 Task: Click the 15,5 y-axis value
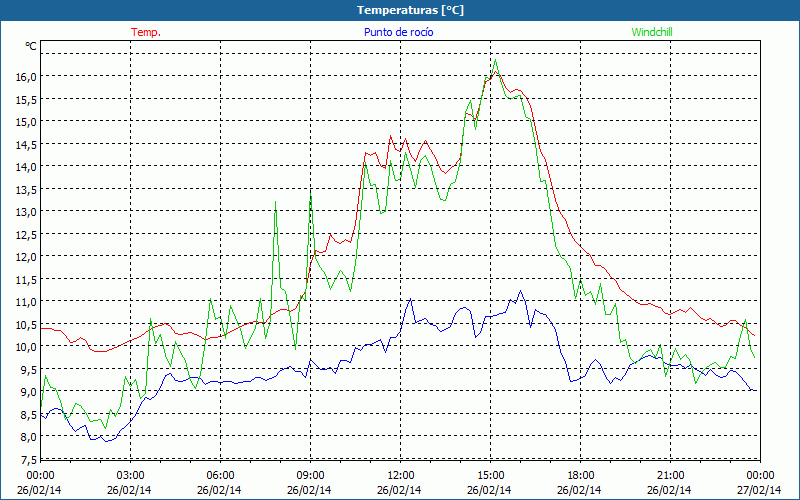(27, 99)
